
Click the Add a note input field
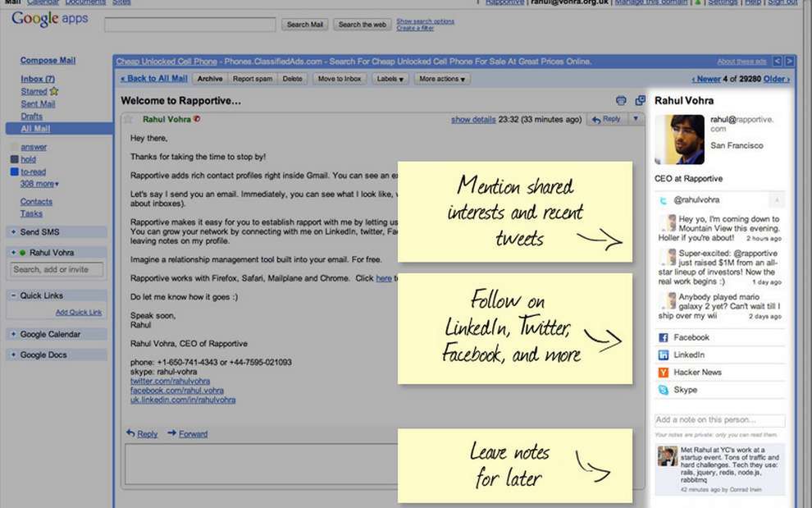tap(719, 420)
